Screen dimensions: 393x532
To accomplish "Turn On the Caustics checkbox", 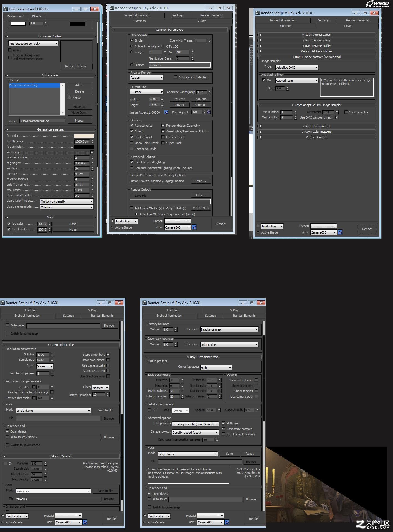I will point(6,463).
